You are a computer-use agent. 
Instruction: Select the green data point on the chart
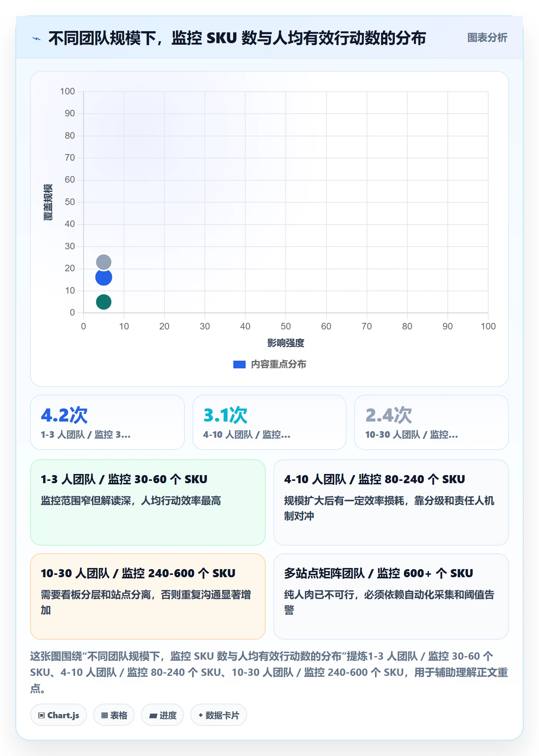click(x=104, y=302)
